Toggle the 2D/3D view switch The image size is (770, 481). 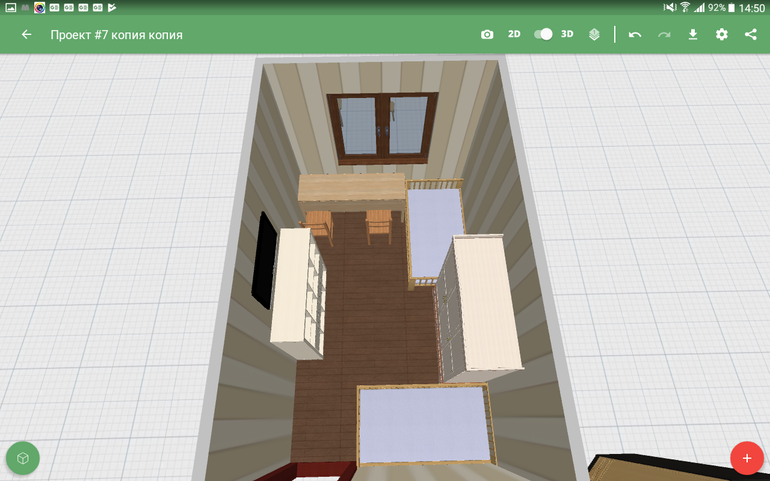coord(543,35)
